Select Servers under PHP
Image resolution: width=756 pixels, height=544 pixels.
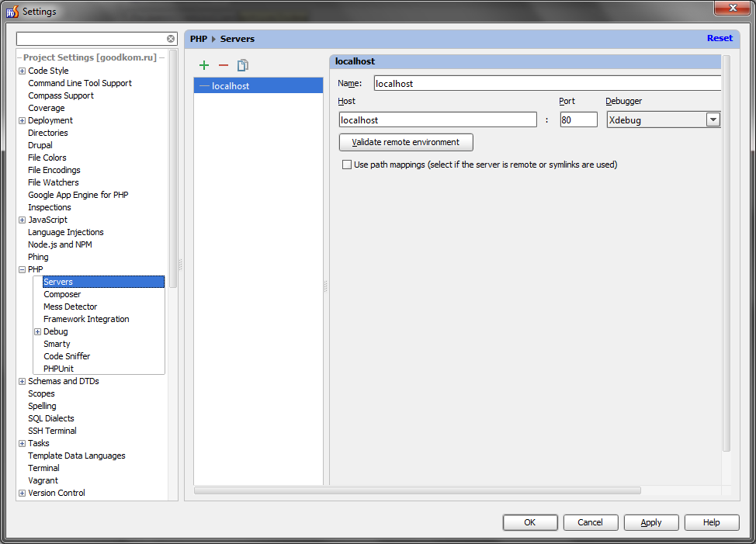pyautogui.click(x=103, y=282)
